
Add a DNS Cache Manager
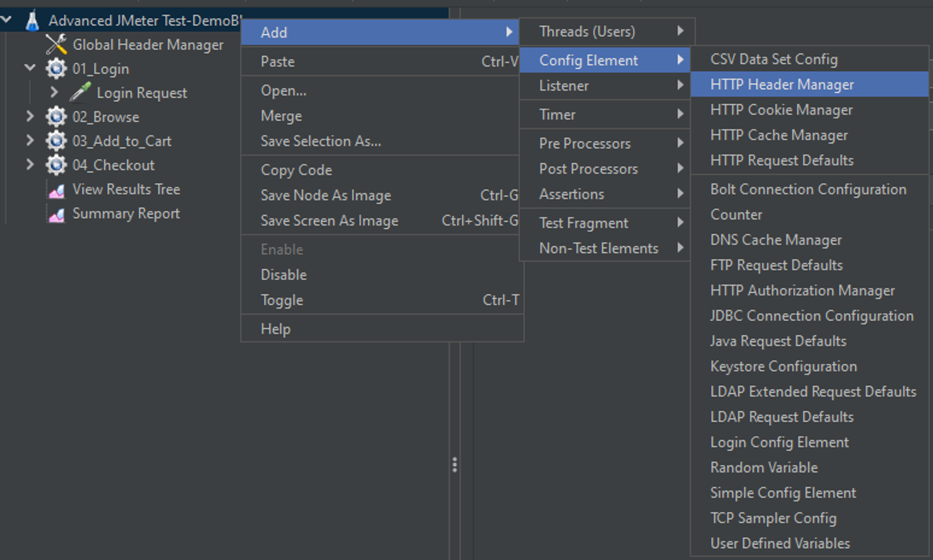click(x=810, y=240)
